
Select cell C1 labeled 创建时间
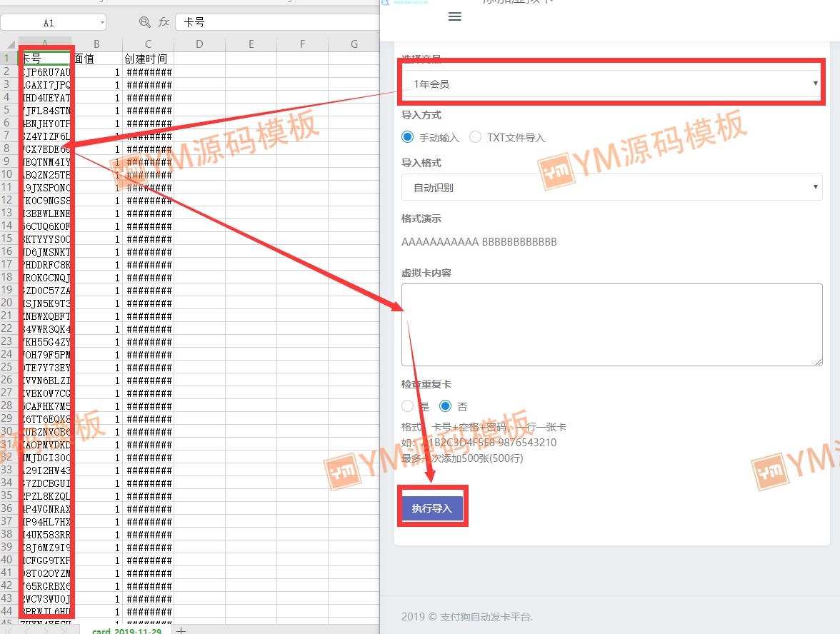point(148,59)
